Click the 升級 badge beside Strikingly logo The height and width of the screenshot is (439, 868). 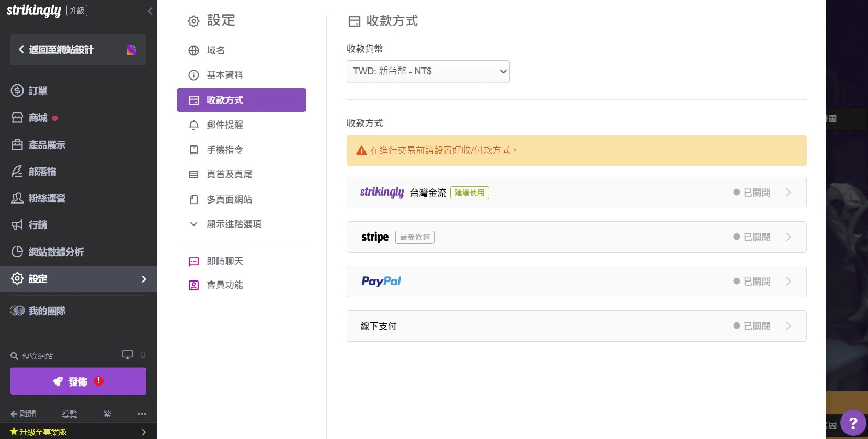point(77,10)
